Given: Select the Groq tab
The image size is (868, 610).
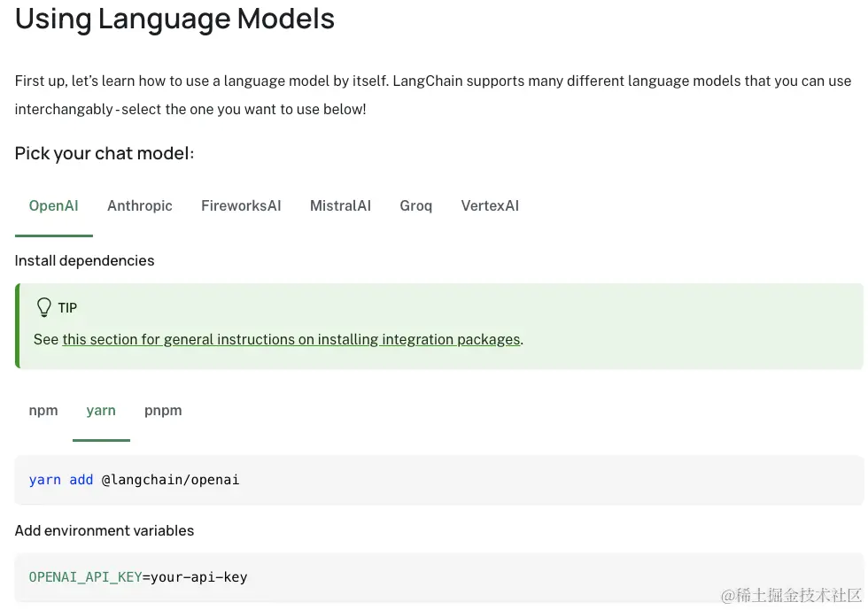Looking at the screenshot, I should [415, 206].
